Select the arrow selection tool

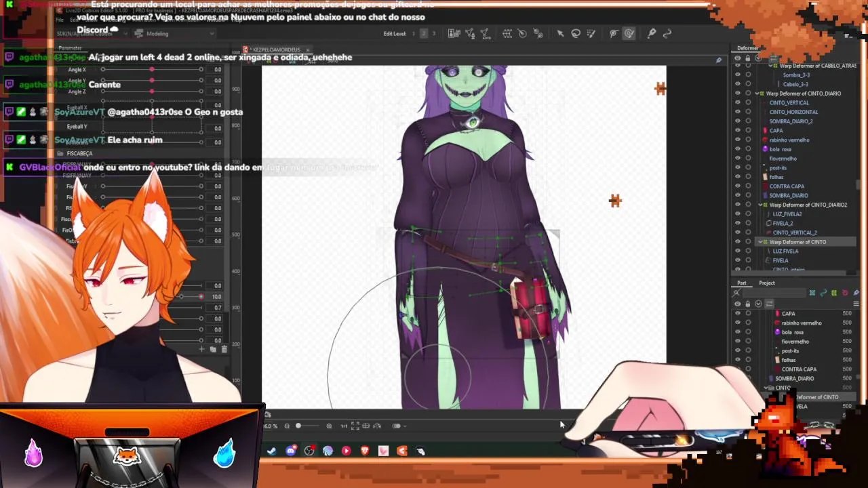[x=560, y=33]
